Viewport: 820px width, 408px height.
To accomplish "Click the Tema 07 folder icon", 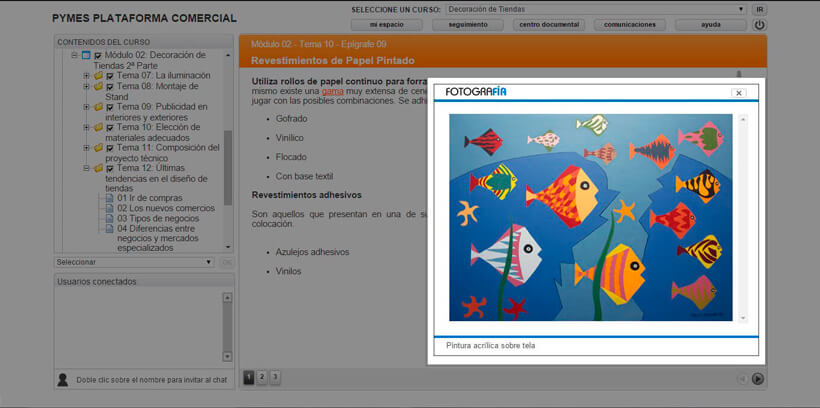I will click(x=98, y=75).
